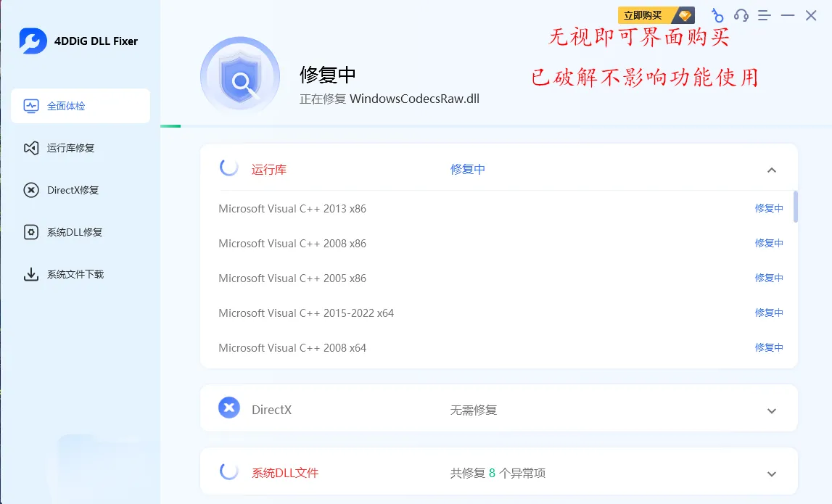Screen dimensions: 832x504
Task: Click 修复中 link for Visual C++ 2008 x86
Action: tap(769, 243)
